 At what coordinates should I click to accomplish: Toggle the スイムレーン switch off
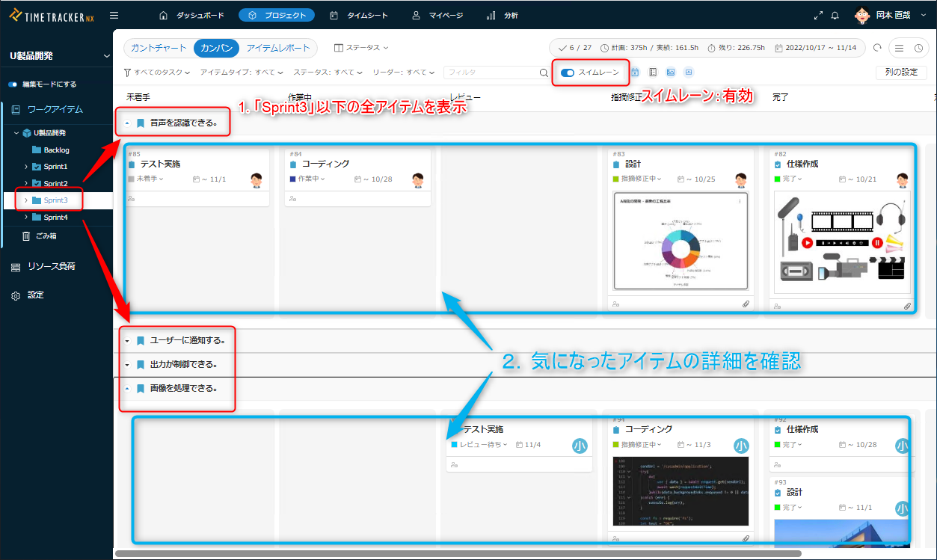(568, 73)
